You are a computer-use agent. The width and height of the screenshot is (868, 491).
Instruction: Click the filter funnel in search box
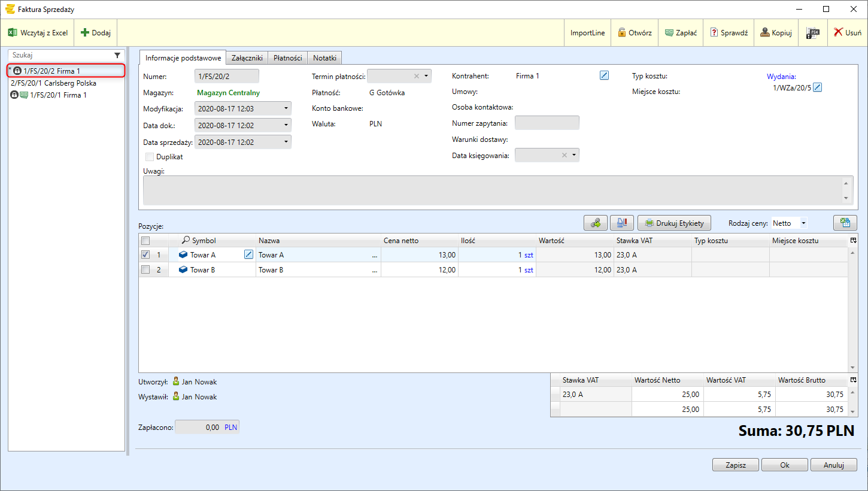[117, 55]
